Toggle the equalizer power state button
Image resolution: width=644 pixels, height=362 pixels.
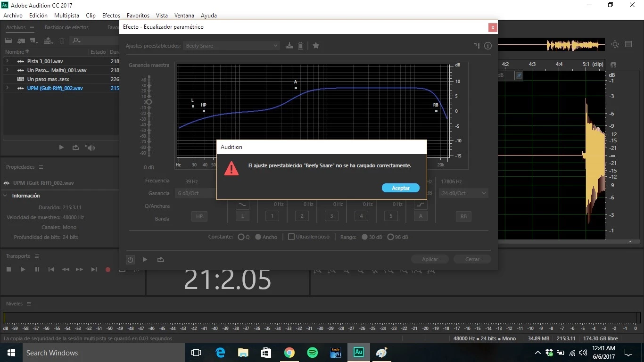tap(131, 259)
